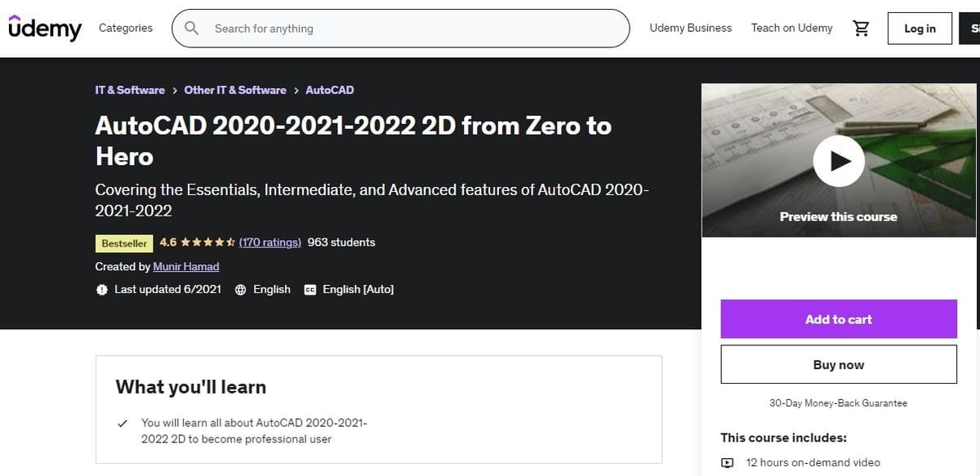Click the course preview thumbnail image
The width and height of the screenshot is (980, 476).
pos(839,161)
